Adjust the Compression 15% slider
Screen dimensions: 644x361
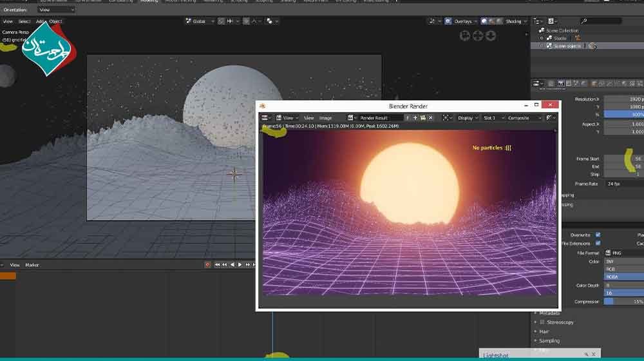click(624, 302)
